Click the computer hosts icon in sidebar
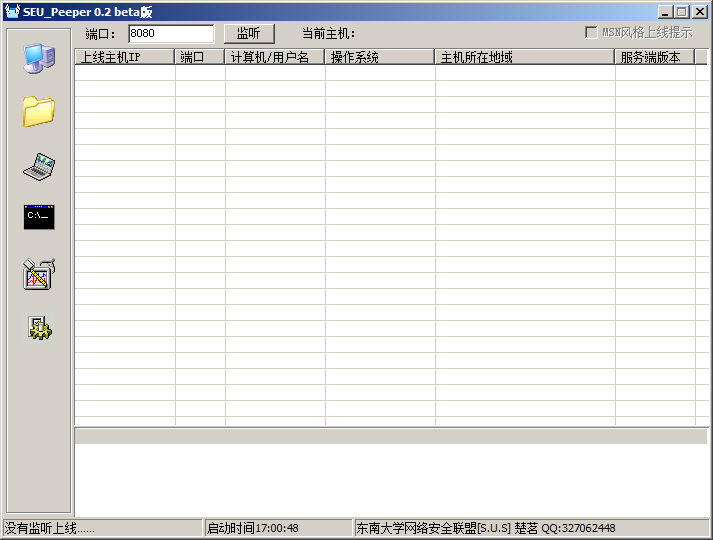Image resolution: width=713 pixels, height=540 pixels. coord(39,58)
